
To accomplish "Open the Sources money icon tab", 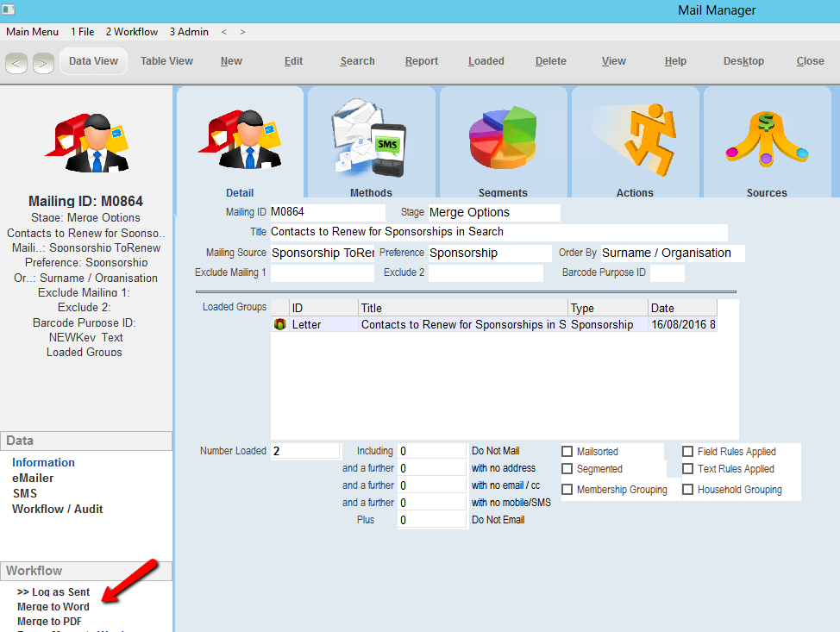I will pos(767,138).
